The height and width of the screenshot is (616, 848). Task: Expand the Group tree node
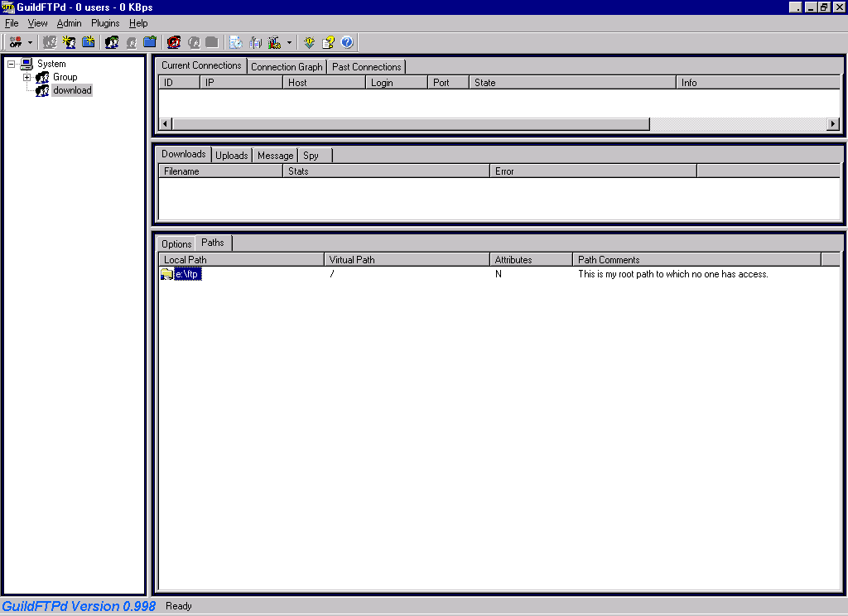(x=26, y=77)
